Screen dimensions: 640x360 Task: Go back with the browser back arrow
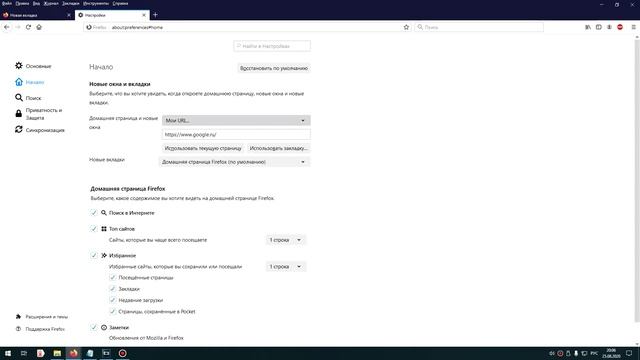(7, 27)
